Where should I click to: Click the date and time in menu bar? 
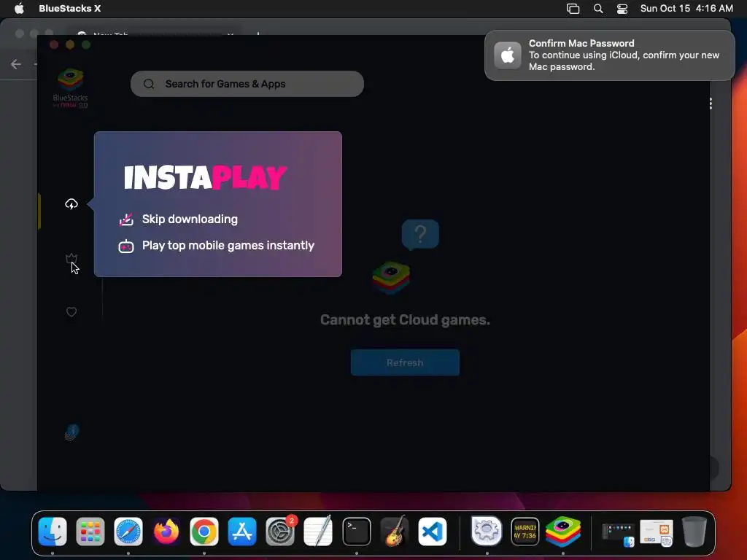pos(686,8)
